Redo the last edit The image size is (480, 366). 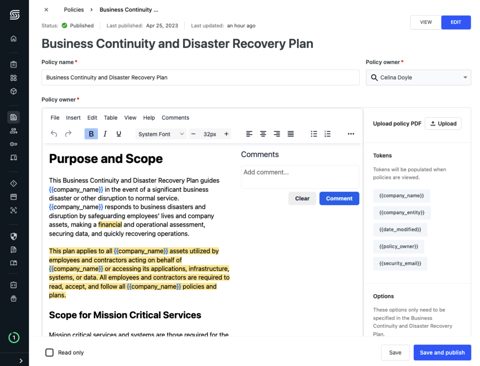68,134
